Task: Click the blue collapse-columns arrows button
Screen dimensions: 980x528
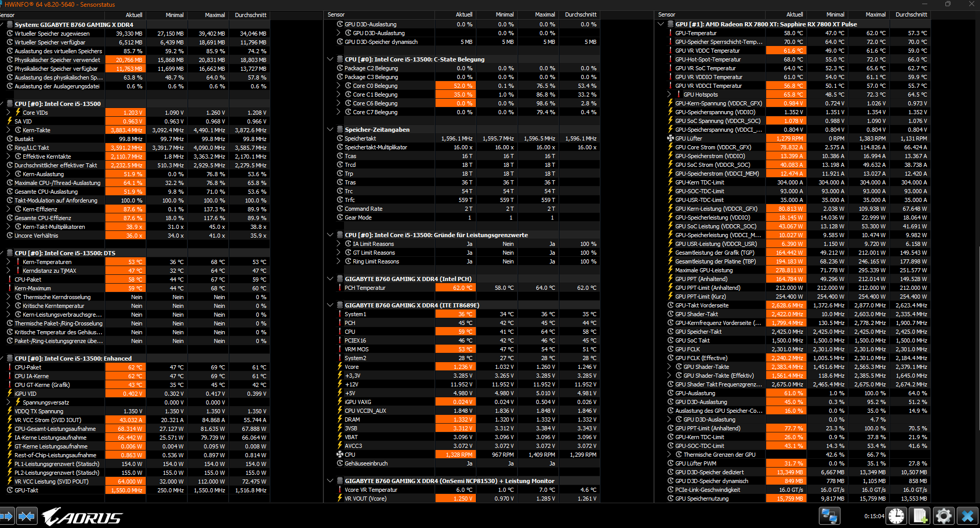Action: coord(26,516)
